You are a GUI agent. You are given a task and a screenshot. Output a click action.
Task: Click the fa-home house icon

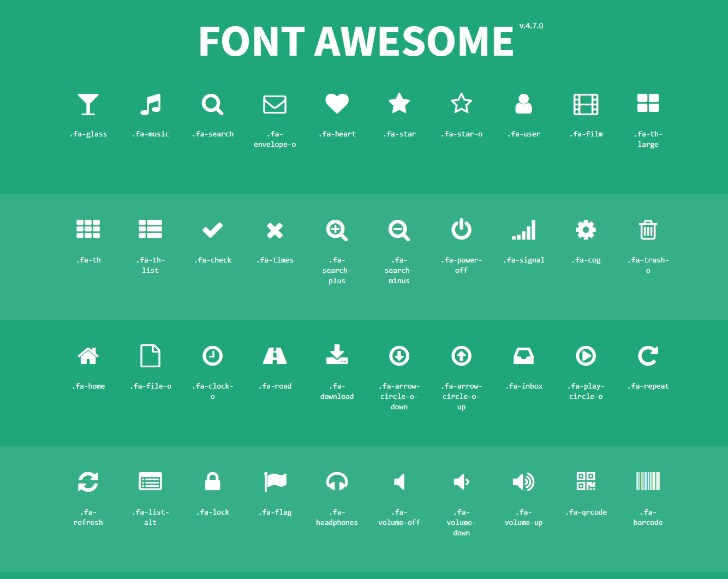(88, 356)
